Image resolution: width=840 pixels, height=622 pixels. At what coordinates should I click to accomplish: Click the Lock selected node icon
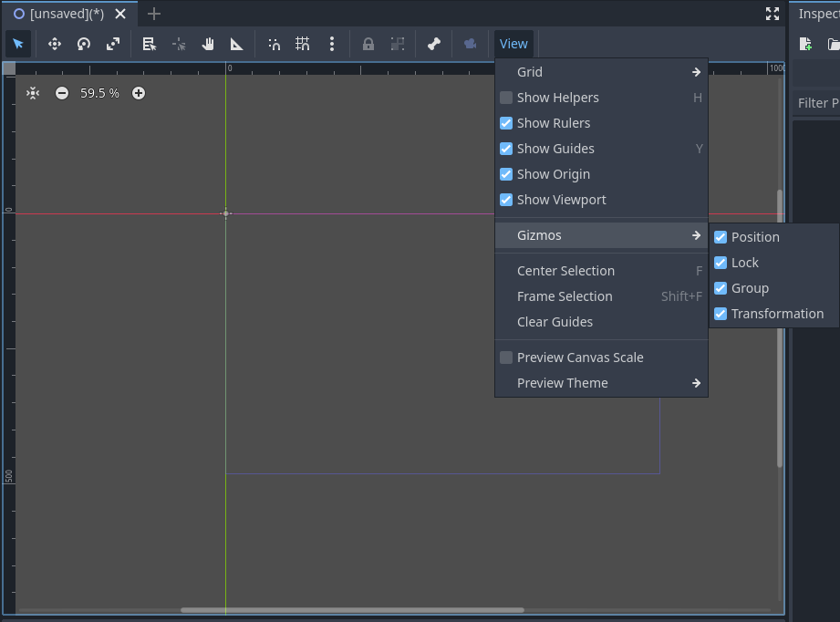pyautogui.click(x=368, y=43)
